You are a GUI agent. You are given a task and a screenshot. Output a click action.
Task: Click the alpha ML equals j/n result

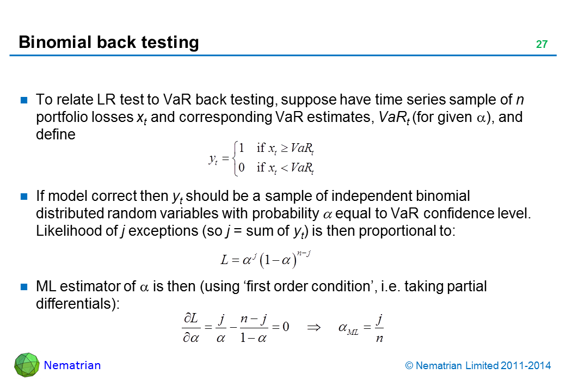361,328
